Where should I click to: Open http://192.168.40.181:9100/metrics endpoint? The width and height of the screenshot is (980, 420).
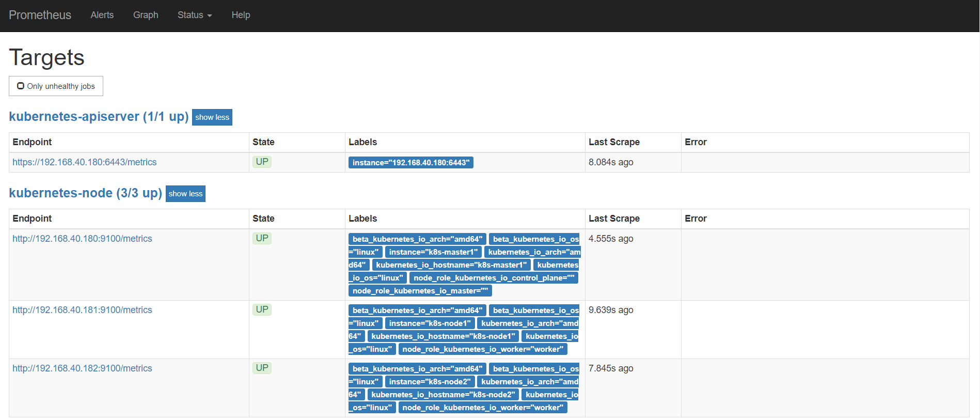pos(82,310)
